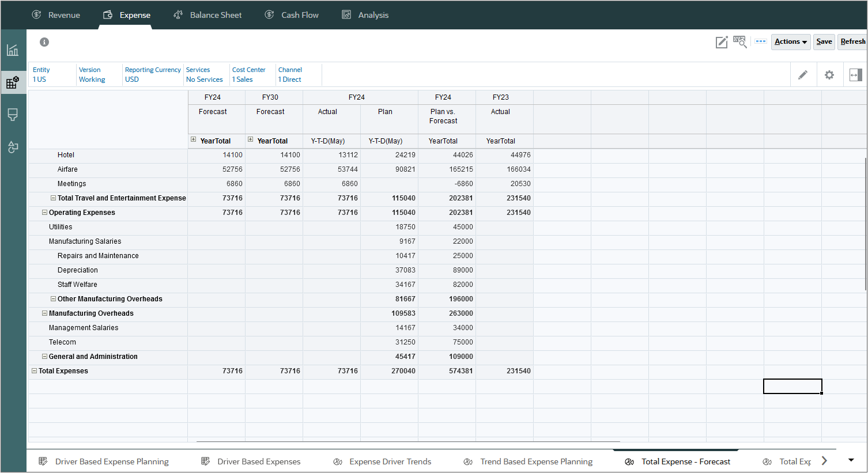Click Expense Driver Trends dashboard icon

pyautogui.click(x=338, y=461)
